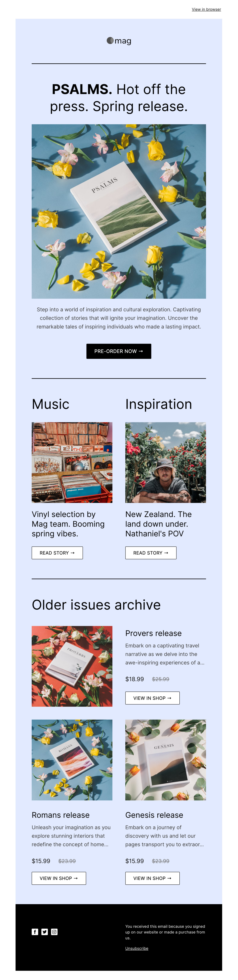The width and height of the screenshot is (238, 980).
Task: Click Read Story under Vinyl selection
Action: (57, 553)
